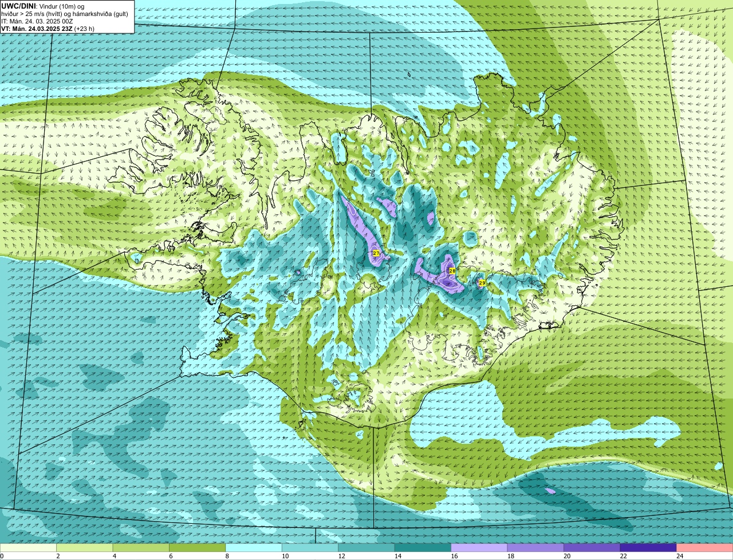
Task: Click the legend scale number 2
Action: tap(58, 556)
